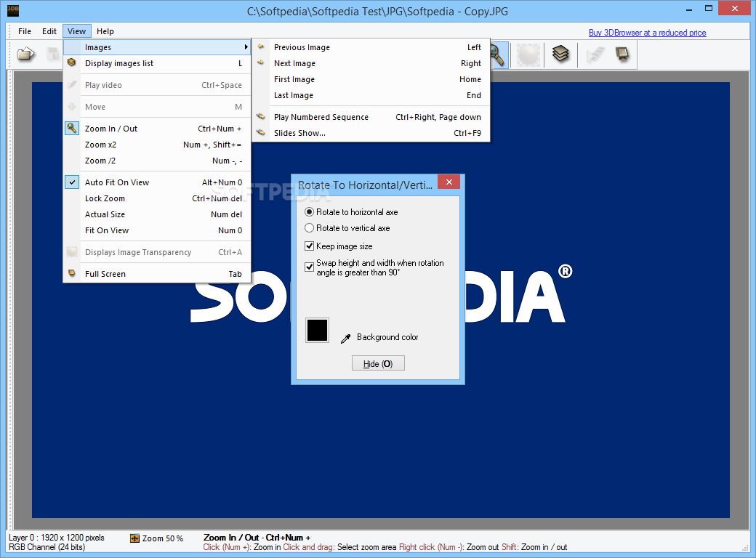Select Rotate to vertical axe radio button
Screen dimensions: 756x558
click(x=310, y=228)
